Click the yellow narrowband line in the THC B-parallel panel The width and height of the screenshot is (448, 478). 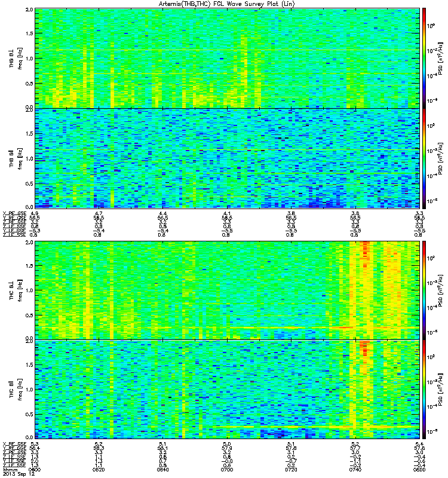click(305, 427)
